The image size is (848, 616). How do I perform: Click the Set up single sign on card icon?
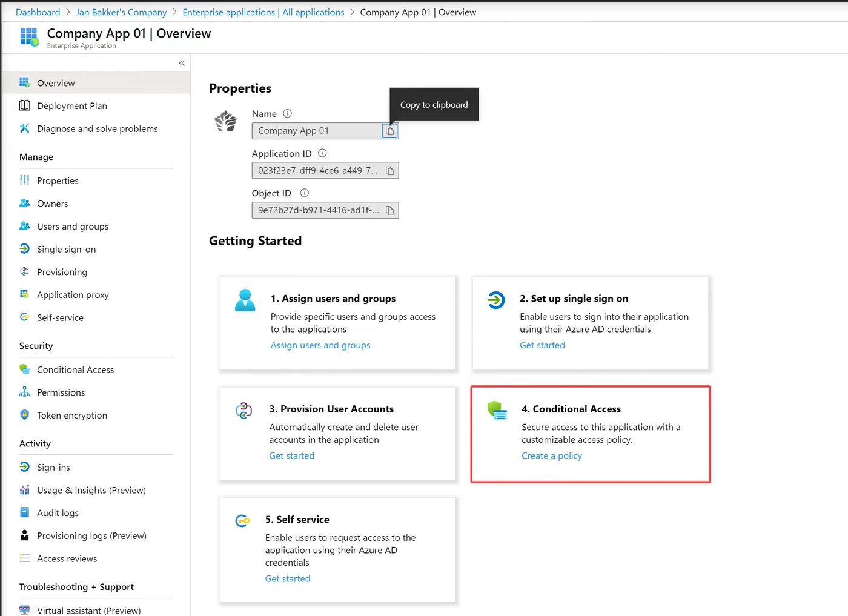[496, 299]
